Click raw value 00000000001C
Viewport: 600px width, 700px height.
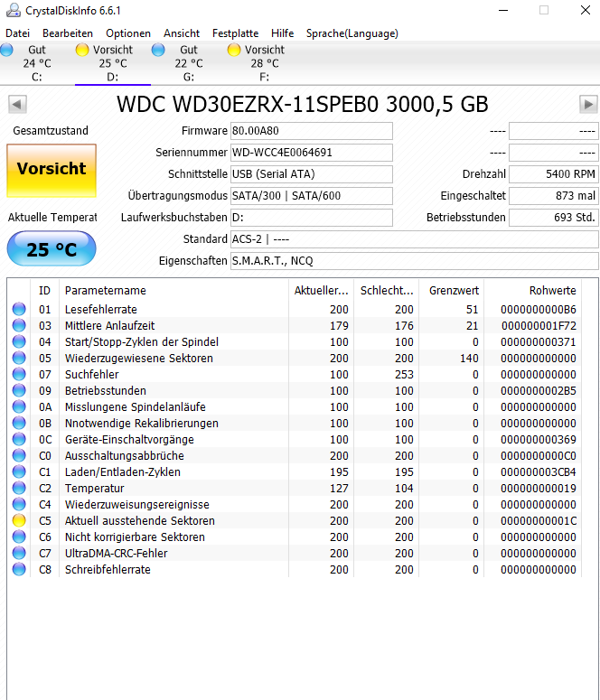[539, 521]
